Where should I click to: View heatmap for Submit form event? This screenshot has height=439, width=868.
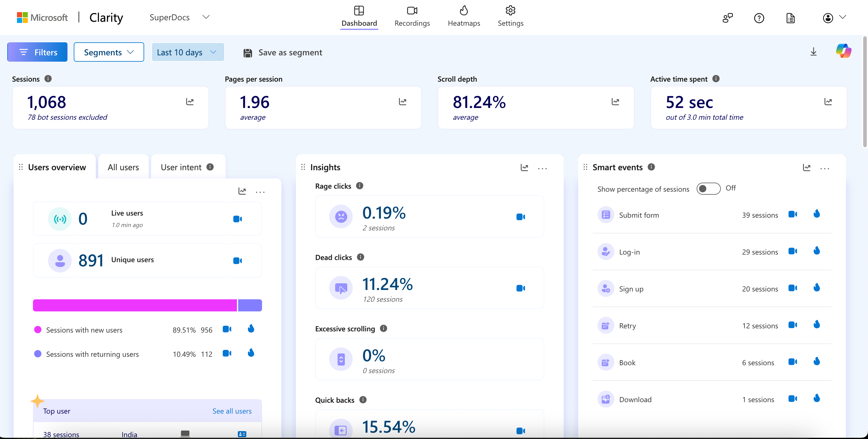click(816, 214)
